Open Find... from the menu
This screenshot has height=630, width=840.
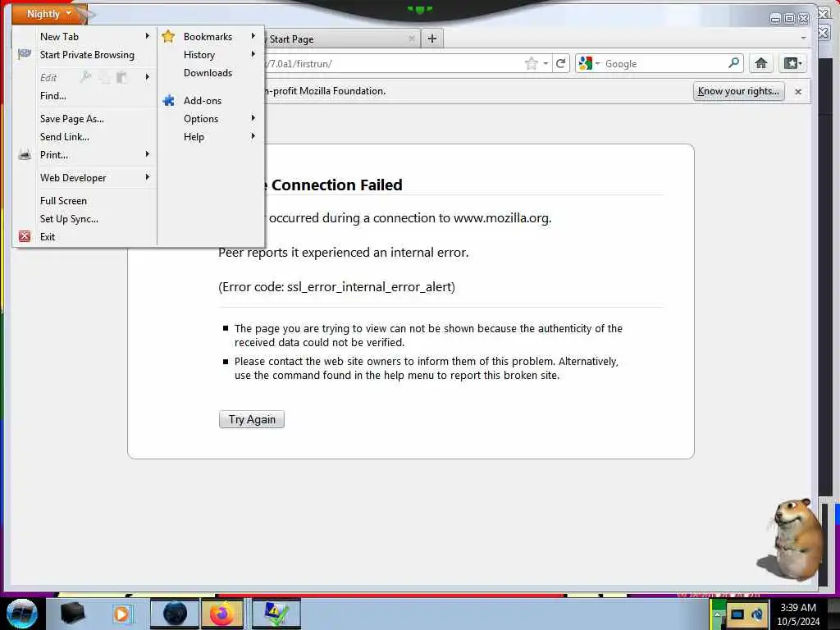tap(53, 96)
